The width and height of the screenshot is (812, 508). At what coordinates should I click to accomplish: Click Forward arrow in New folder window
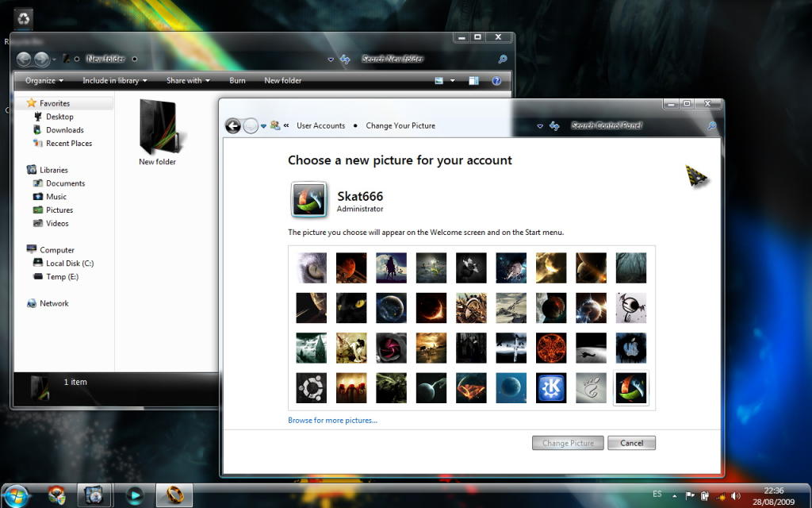point(41,59)
